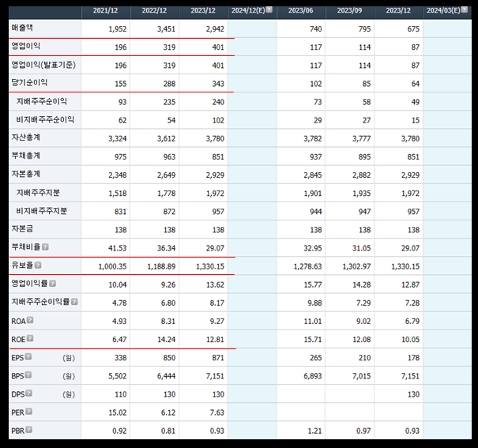The image size is (478, 448).
Task: Click the 자본금 row label
Action: pos(22,229)
